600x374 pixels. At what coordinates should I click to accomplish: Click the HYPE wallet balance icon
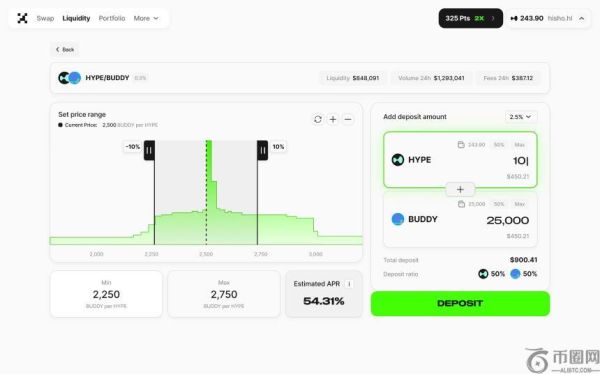[x=461, y=145]
